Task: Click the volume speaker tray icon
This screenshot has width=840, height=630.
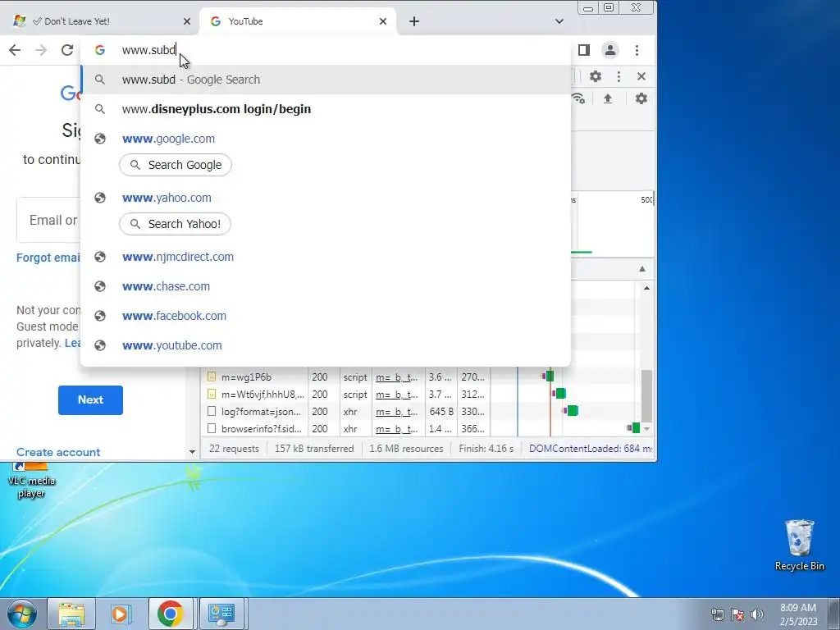Action: click(x=757, y=614)
